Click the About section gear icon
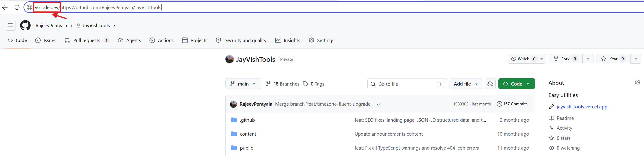The image size is (644, 156). coord(638,82)
